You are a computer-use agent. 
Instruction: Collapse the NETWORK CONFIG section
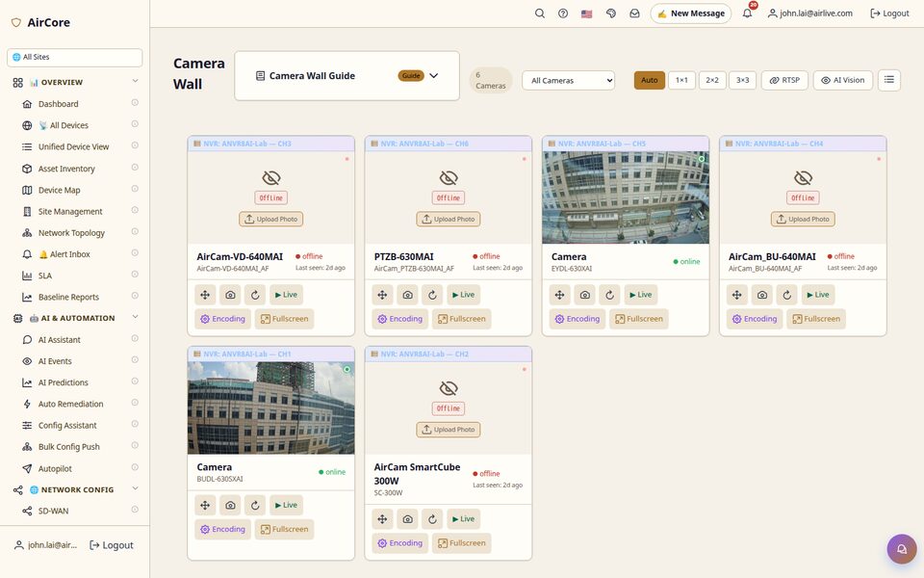pos(135,488)
